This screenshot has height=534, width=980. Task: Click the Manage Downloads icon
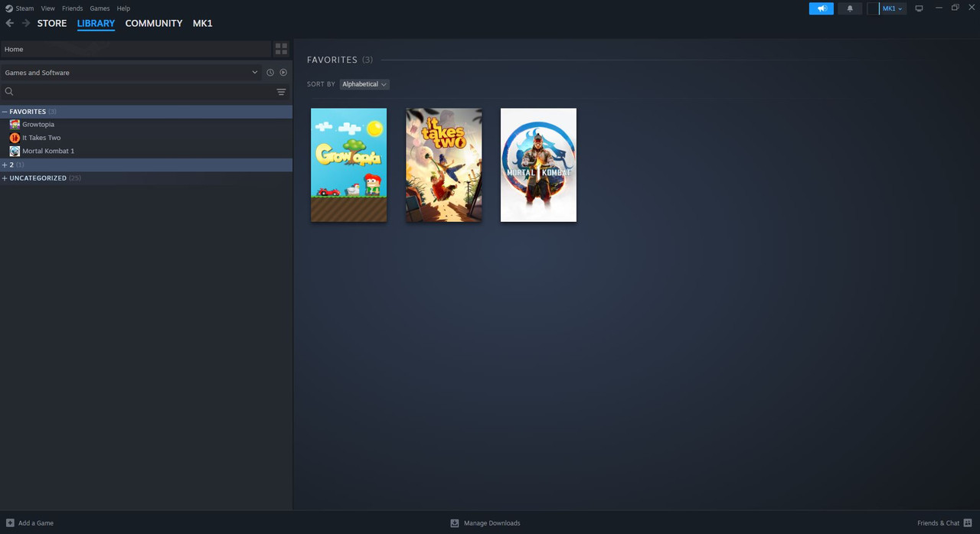(x=454, y=523)
